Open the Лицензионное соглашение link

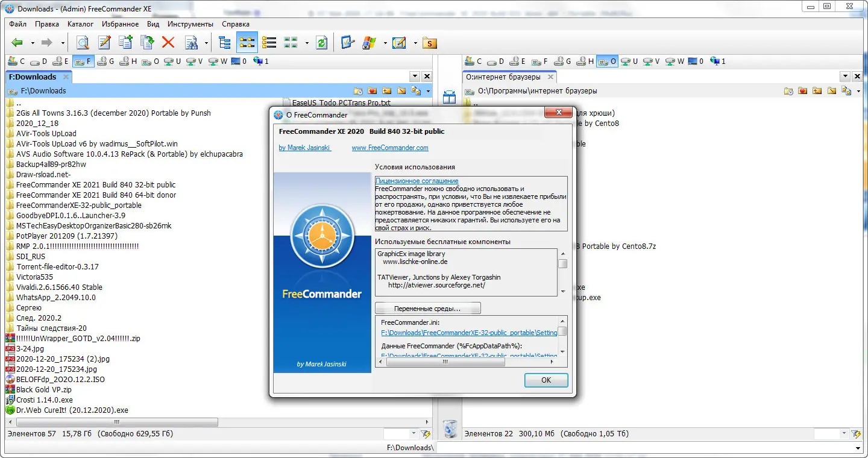click(417, 181)
